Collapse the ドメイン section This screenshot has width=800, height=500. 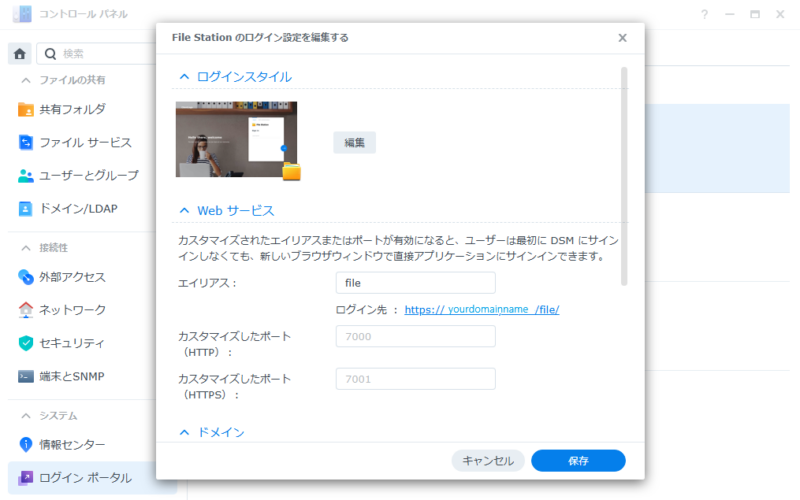184,433
